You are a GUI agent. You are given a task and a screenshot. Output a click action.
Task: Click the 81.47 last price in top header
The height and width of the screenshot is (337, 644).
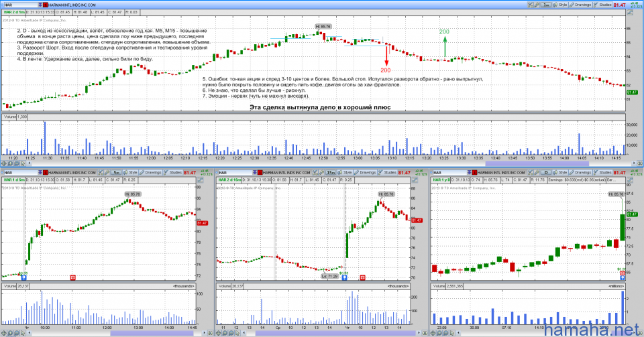[619, 5]
